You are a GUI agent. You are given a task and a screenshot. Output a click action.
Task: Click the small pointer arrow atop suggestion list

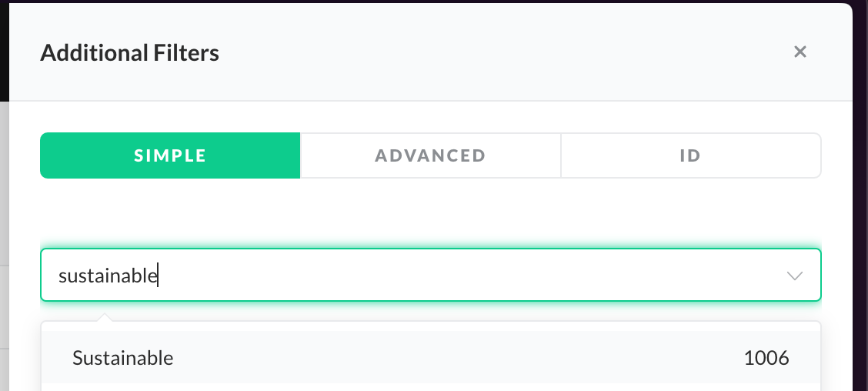105,316
